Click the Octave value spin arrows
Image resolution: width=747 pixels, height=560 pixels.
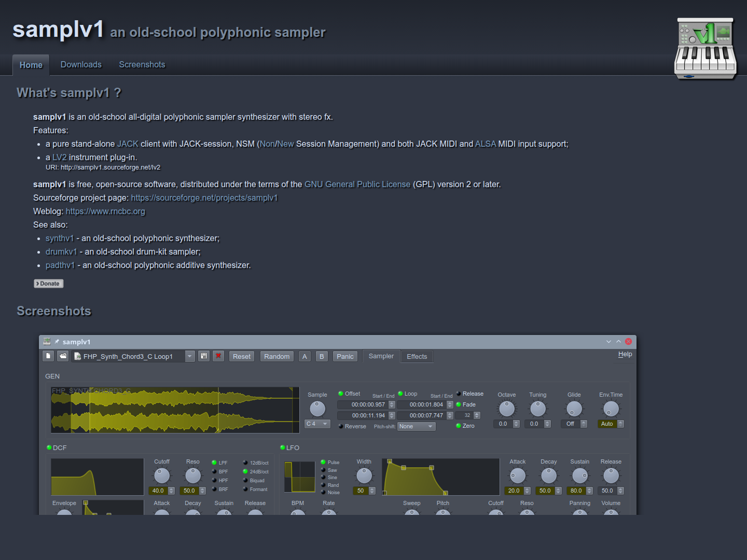pos(516,424)
